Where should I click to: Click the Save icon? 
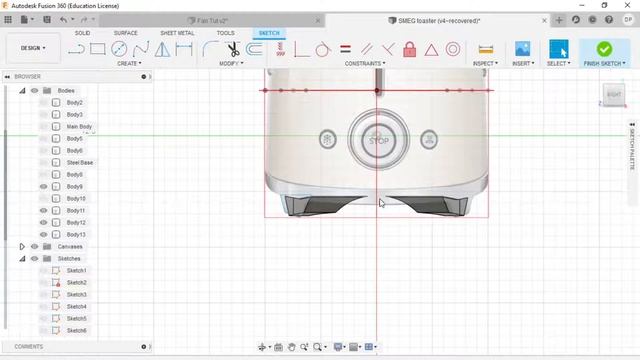click(47, 20)
